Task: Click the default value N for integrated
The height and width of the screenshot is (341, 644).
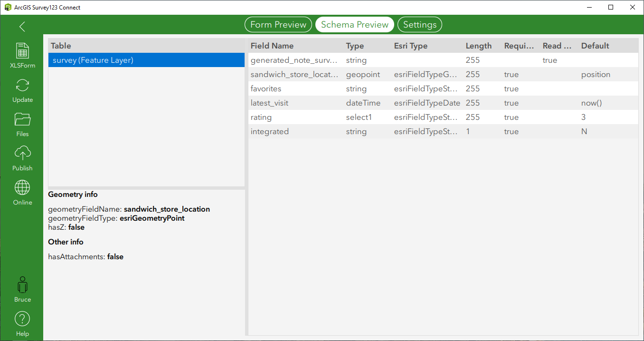Action: (584, 131)
